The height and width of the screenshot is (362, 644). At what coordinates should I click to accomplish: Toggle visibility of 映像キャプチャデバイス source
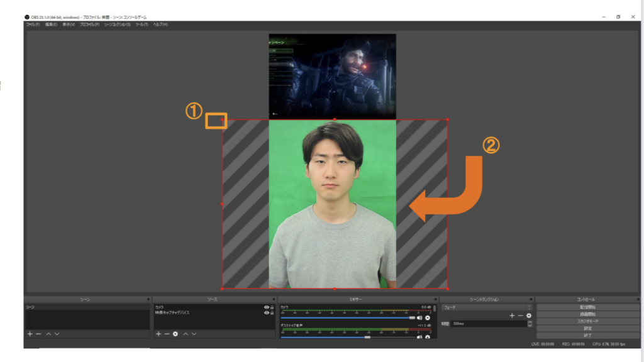[267, 312]
